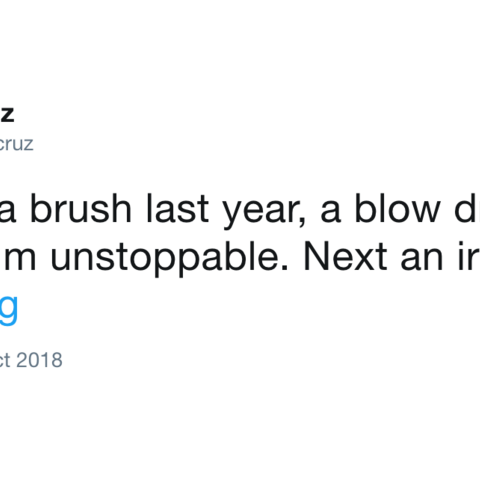Click the letter a before blow
The width and height of the screenshot is (480, 480).
330,212
